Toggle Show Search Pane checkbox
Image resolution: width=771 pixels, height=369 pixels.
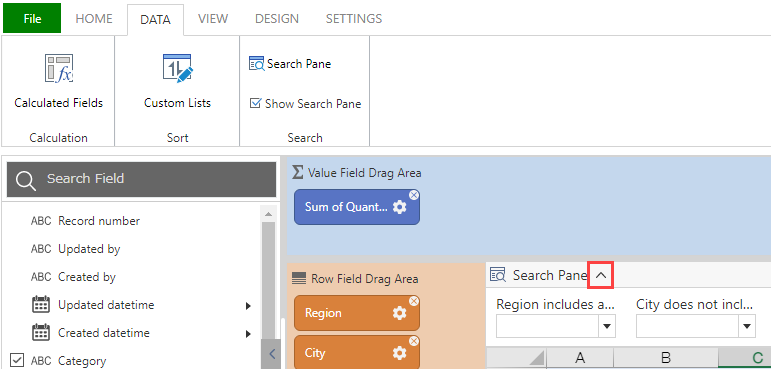[x=255, y=103]
